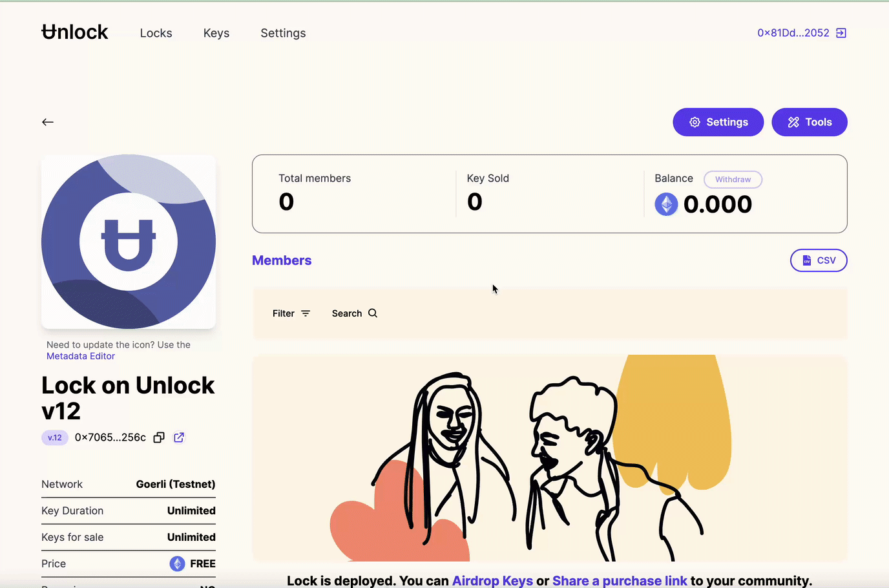Click the Ethereum balance icon
This screenshot has height=588, width=889.
666,204
